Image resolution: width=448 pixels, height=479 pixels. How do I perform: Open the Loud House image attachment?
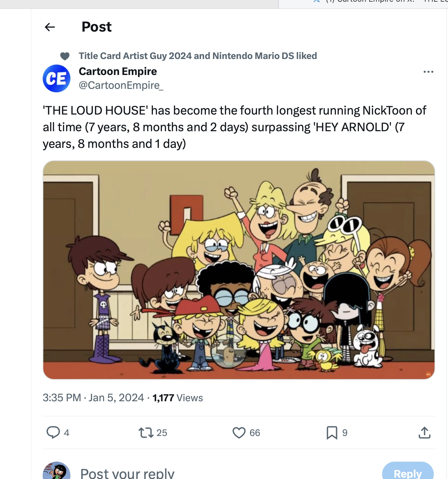(x=239, y=269)
